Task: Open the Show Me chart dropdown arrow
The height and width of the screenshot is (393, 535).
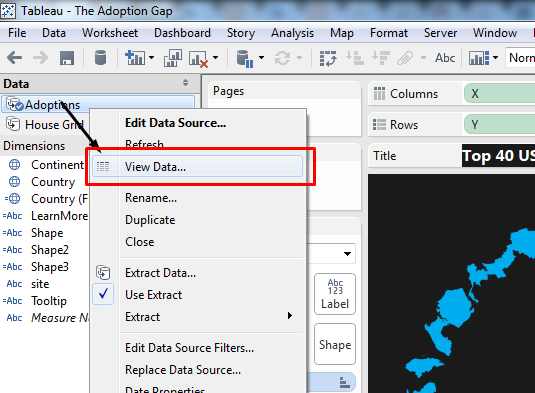Action: coord(495,58)
